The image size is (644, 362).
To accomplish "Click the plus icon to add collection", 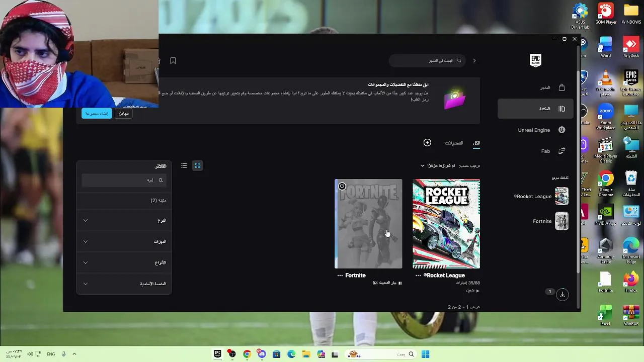I will click(427, 143).
